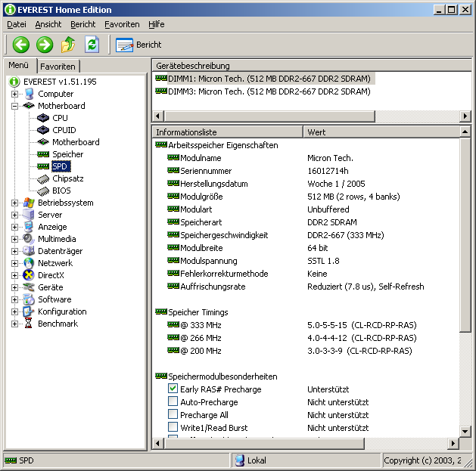Open the Bericht menu

83,24
